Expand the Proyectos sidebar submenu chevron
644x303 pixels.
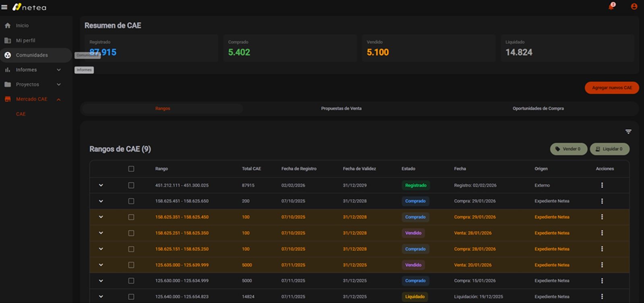pyautogui.click(x=59, y=85)
